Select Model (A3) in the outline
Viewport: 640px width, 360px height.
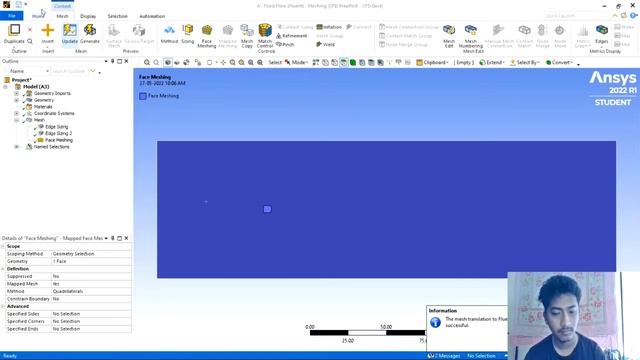pyautogui.click(x=36, y=87)
